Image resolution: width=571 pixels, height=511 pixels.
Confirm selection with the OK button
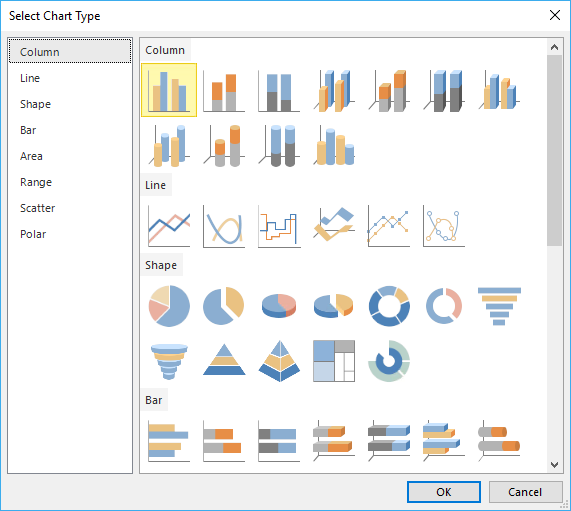[444, 492]
